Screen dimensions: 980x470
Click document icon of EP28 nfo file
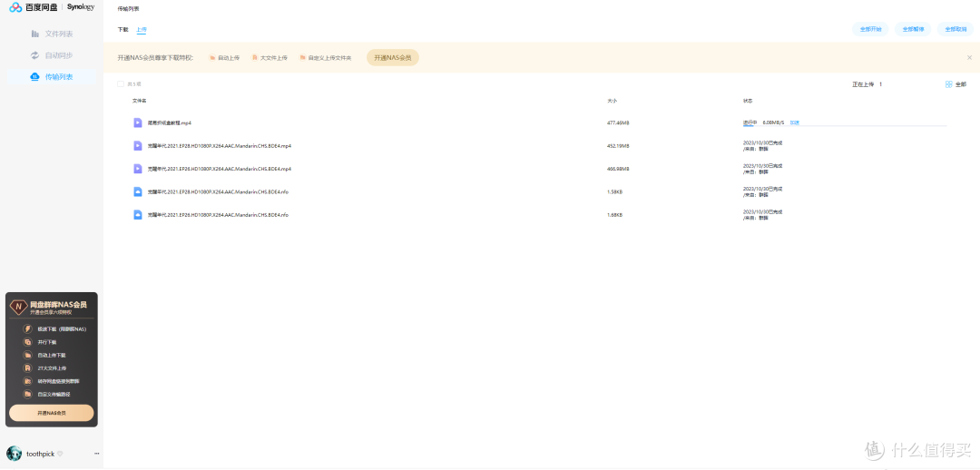pos(138,191)
